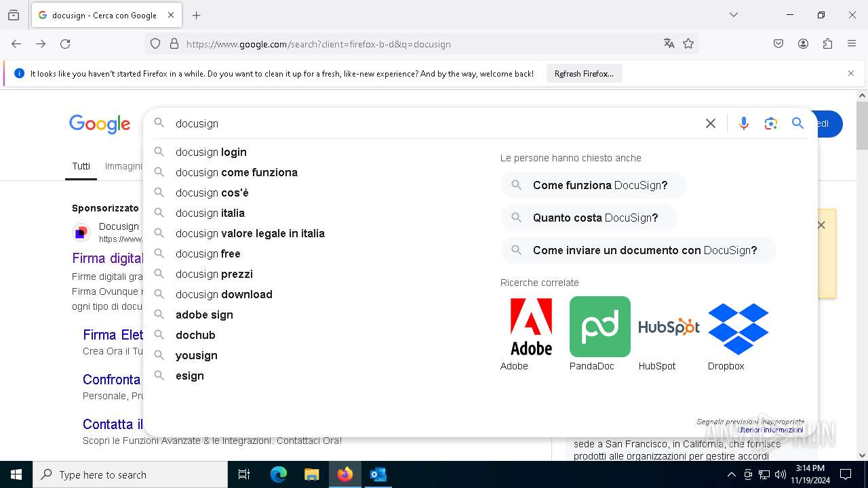The width and height of the screenshot is (868, 488).
Task: Choose the suggestion adobe sign
Action: click(204, 314)
